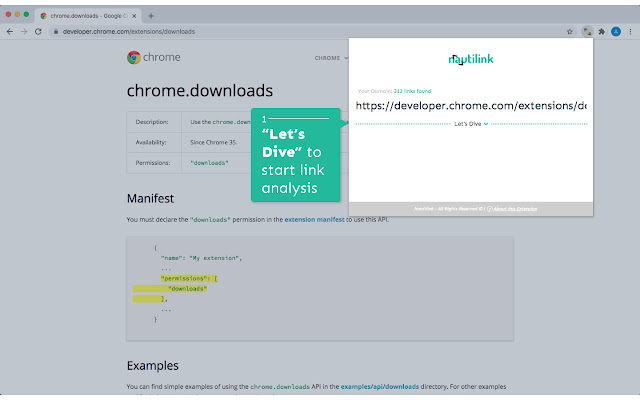
Task: Open the examples/api/downloads link
Action: (x=380, y=386)
